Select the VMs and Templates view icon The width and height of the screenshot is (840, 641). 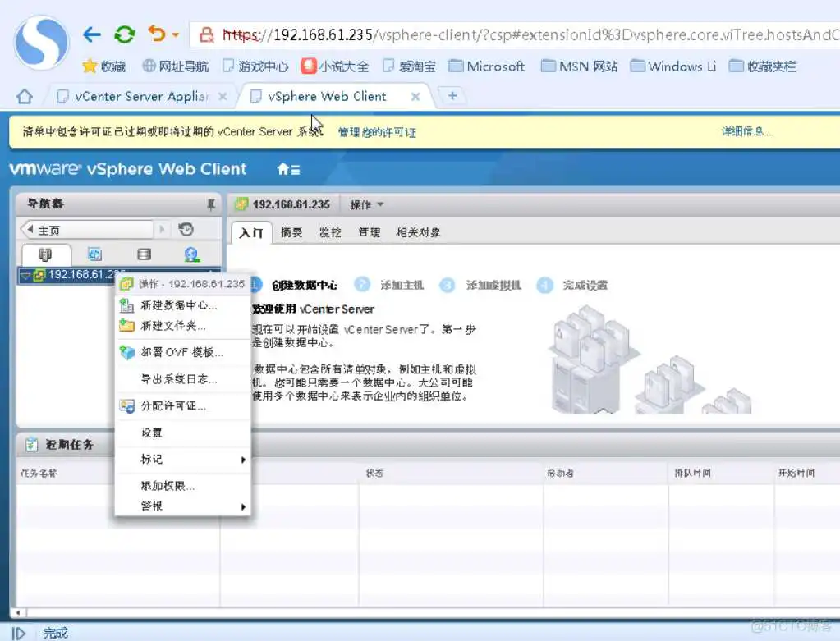pos(94,254)
